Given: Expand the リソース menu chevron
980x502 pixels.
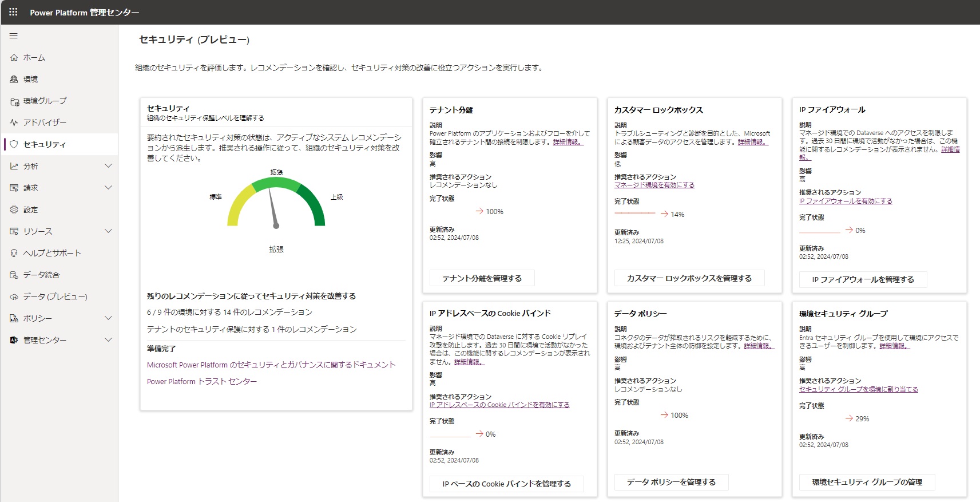Looking at the screenshot, I should (108, 231).
